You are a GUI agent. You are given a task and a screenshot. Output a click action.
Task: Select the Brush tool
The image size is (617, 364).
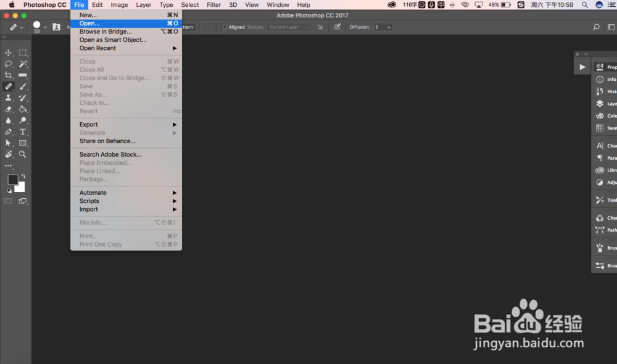click(x=23, y=86)
